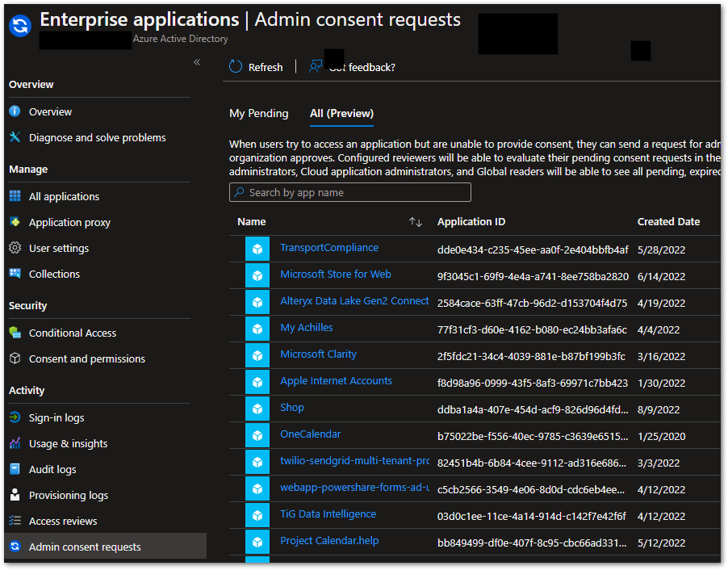Open User settings menu item
The width and height of the screenshot is (728, 570).
tap(58, 249)
